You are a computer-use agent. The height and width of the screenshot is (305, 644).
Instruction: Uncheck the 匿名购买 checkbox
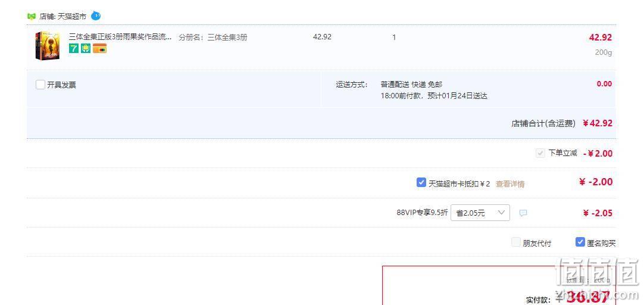580,242
